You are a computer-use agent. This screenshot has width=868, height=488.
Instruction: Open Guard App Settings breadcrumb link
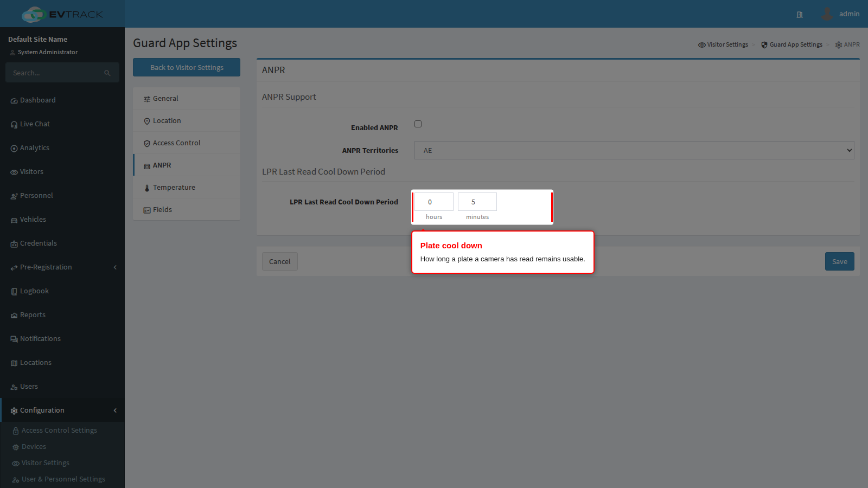point(792,44)
